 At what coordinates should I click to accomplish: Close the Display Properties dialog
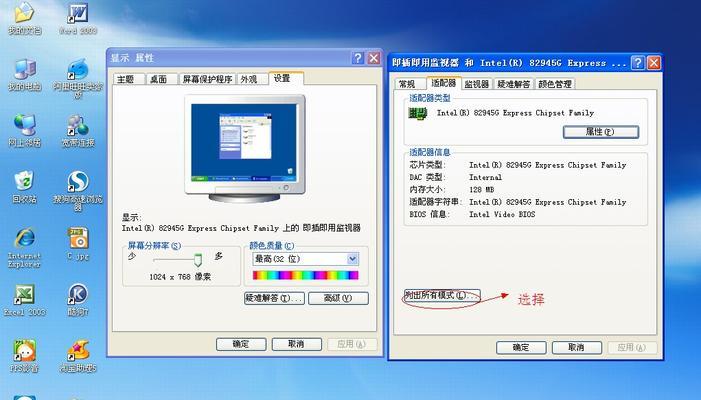[374, 58]
